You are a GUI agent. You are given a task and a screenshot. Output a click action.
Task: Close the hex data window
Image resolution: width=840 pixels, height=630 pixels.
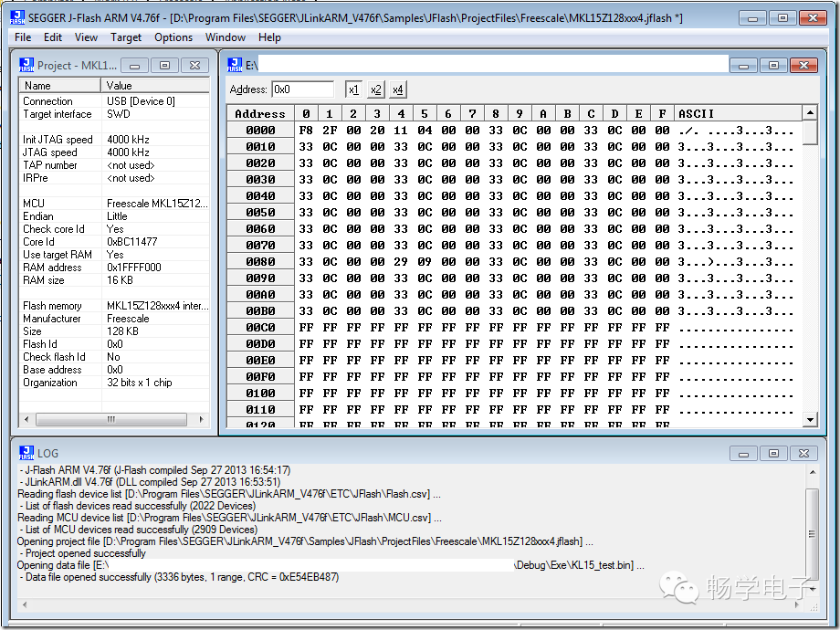[803, 66]
